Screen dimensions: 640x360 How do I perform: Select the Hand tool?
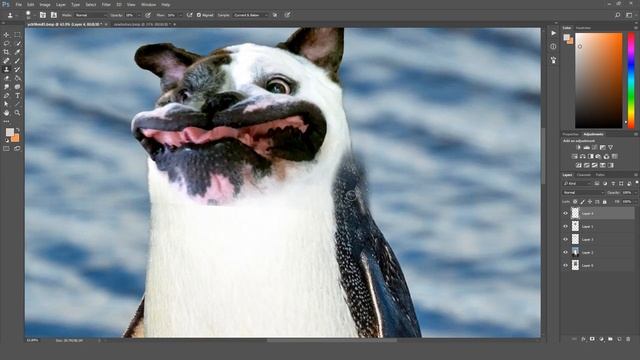(7, 113)
